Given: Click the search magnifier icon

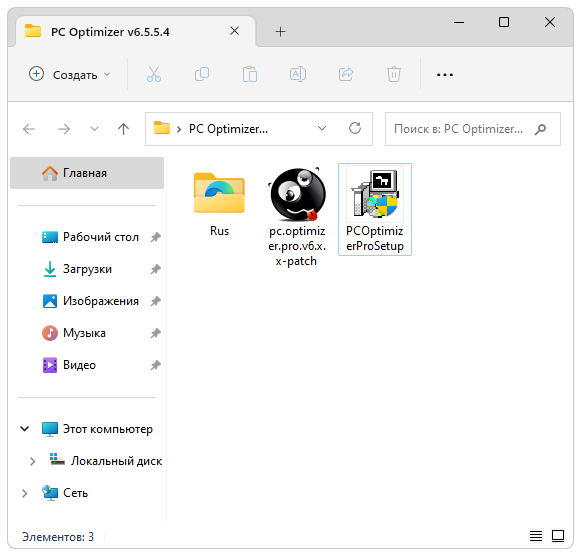Looking at the screenshot, I should pyautogui.click(x=540, y=129).
